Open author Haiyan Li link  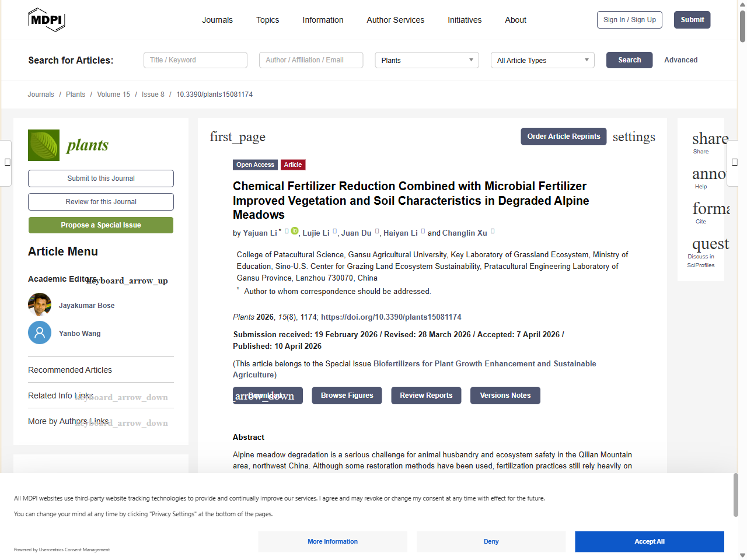point(400,233)
